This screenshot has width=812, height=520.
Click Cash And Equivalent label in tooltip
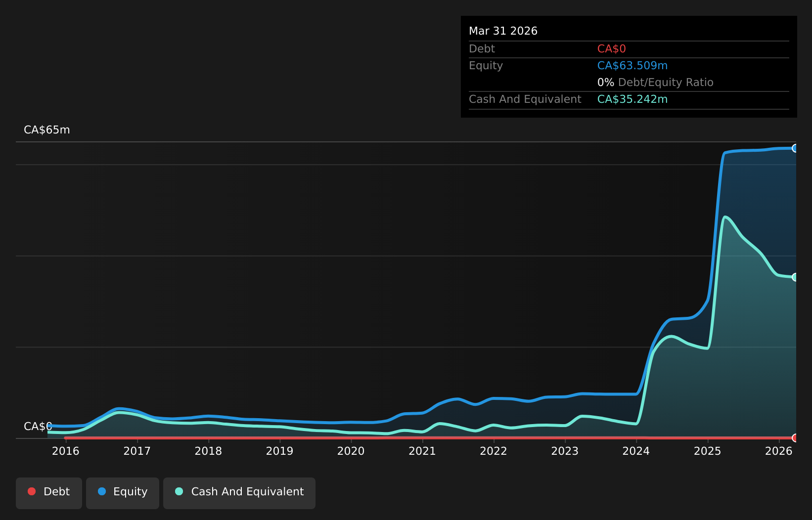[x=525, y=99]
